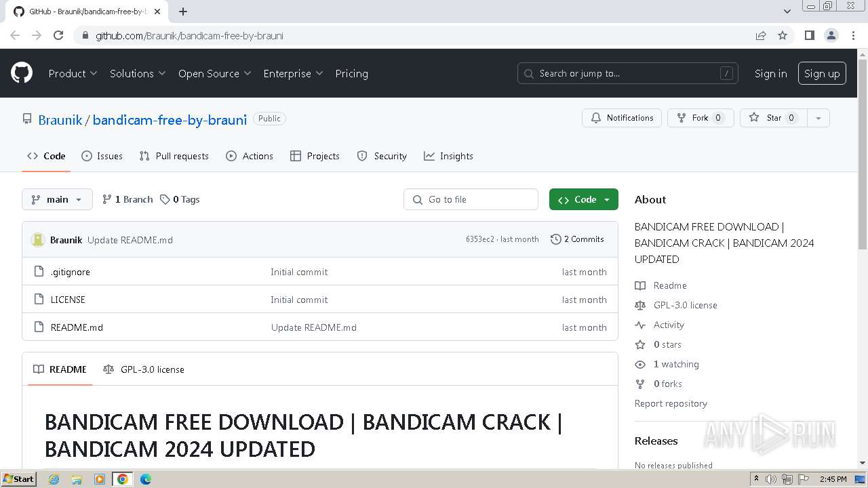Click the Sign in link

click(x=770, y=73)
